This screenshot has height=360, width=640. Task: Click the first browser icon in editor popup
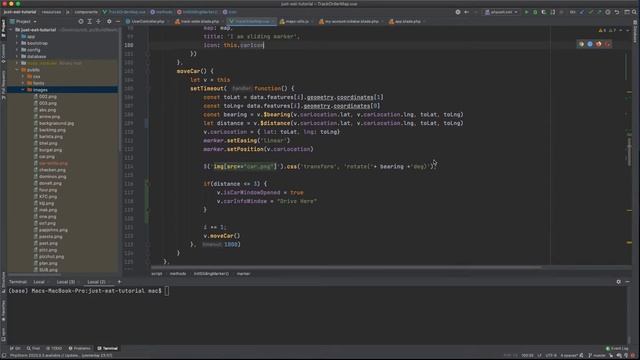pyautogui.click(x=581, y=44)
